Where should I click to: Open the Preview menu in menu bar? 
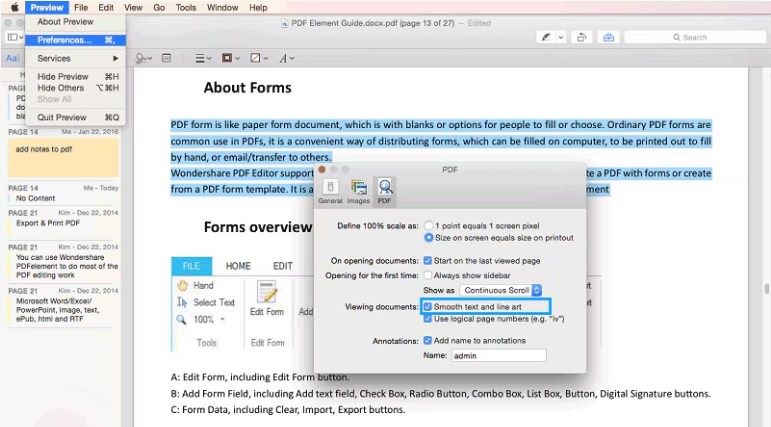coord(47,7)
